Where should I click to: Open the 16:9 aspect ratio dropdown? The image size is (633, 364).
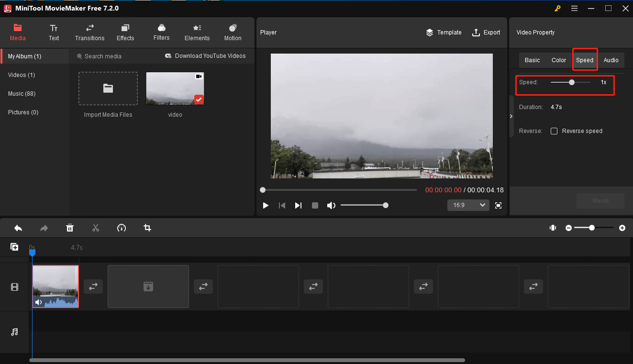point(468,205)
